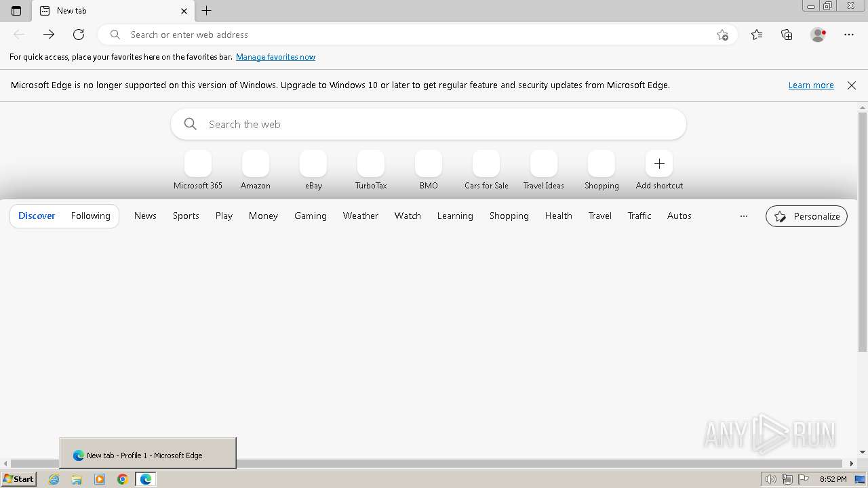Open the Microsoft 365 shortcut

click(x=198, y=171)
